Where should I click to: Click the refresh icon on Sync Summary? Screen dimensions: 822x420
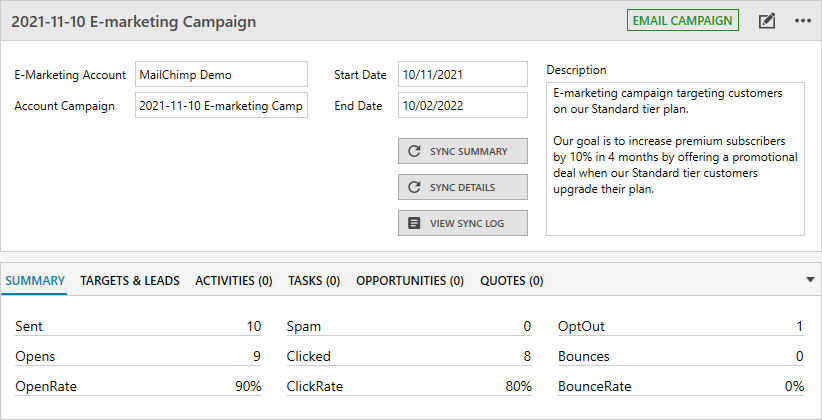[414, 152]
